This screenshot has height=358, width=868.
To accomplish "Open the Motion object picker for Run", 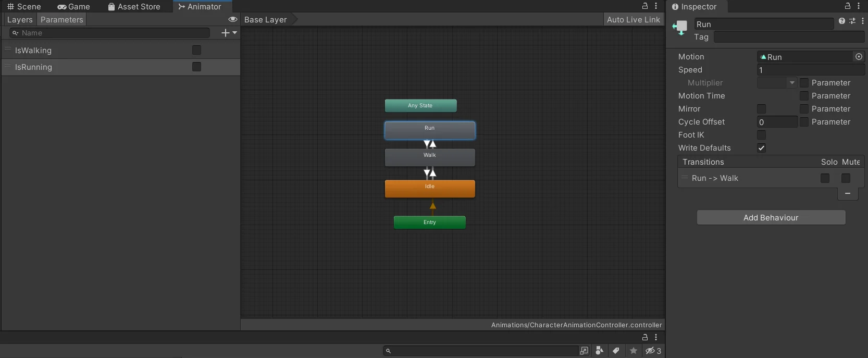I will (x=859, y=57).
